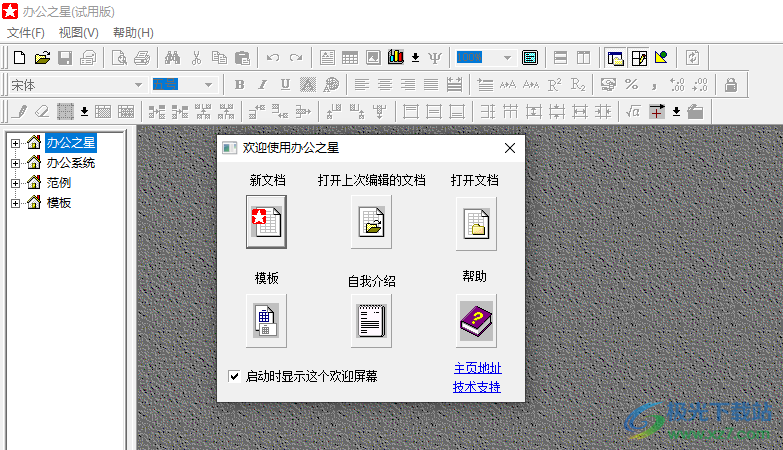Click the 打开上次编辑的文档 button
Screen dimensions: 783x450
coord(371,222)
